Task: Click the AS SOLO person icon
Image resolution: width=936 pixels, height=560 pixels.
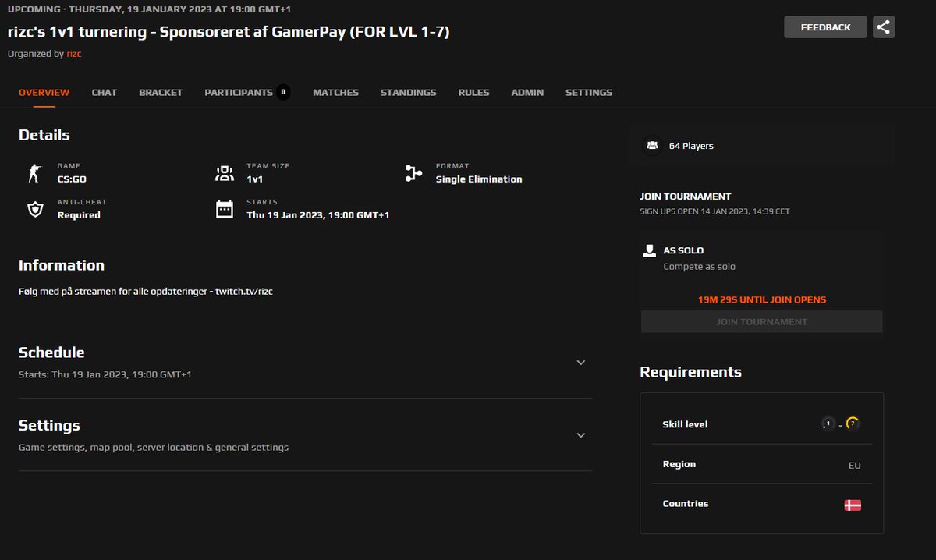Action: point(649,251)
